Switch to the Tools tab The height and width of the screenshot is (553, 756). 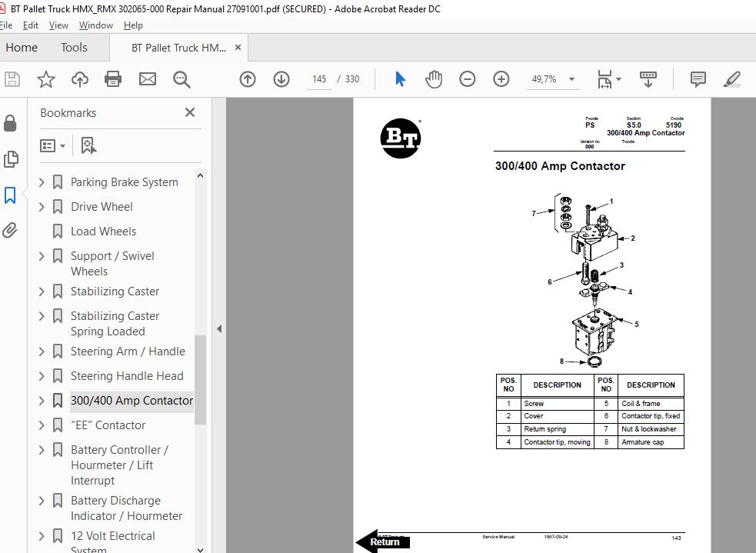74,47
